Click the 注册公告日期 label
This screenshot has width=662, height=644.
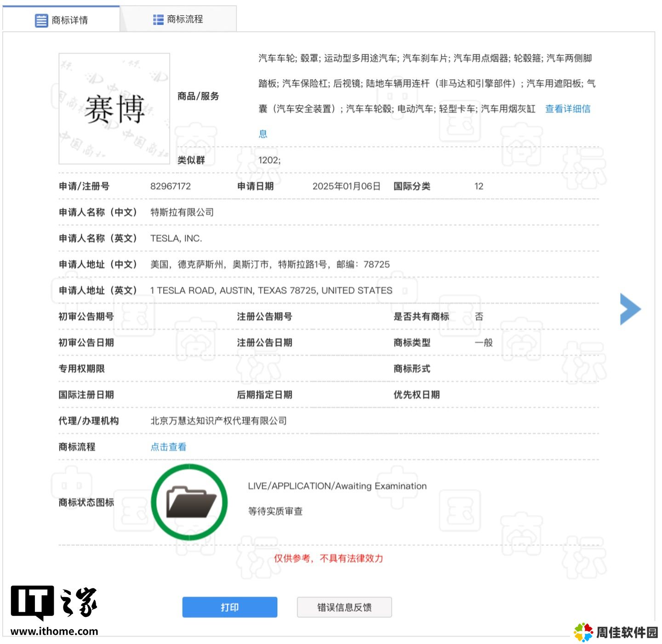264,342
